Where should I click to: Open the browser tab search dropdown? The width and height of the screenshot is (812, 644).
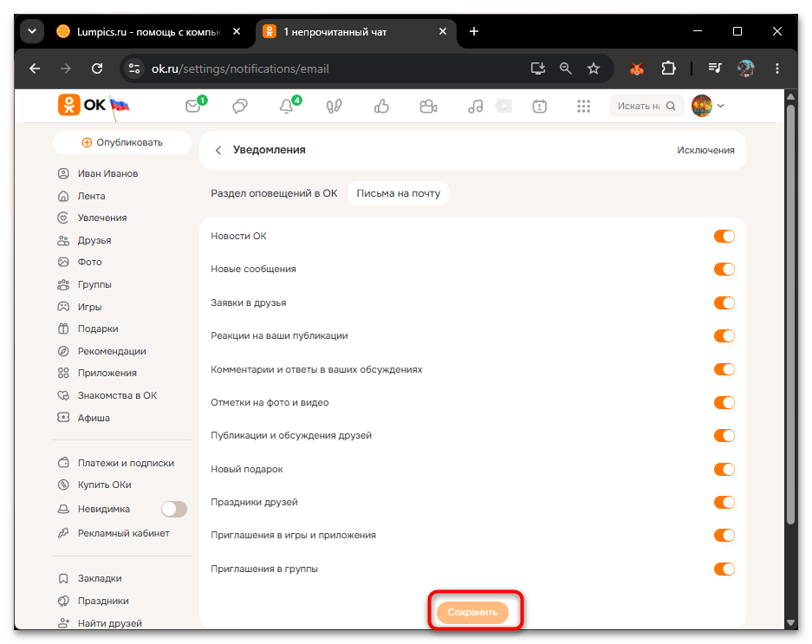coord(32,31)
